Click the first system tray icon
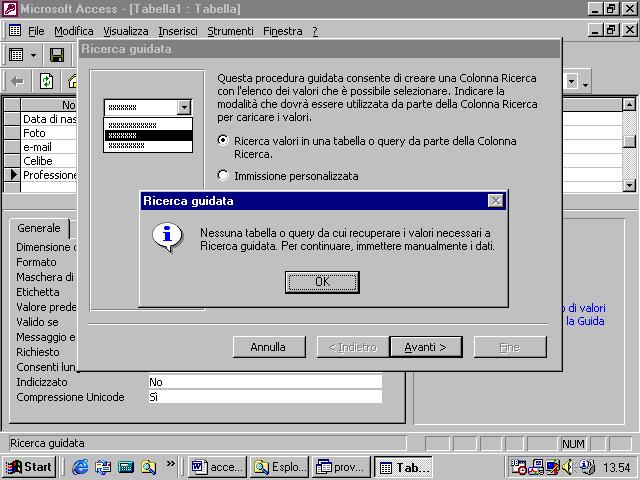Viewport: 640px width, 480px height. tap(518, 467)
